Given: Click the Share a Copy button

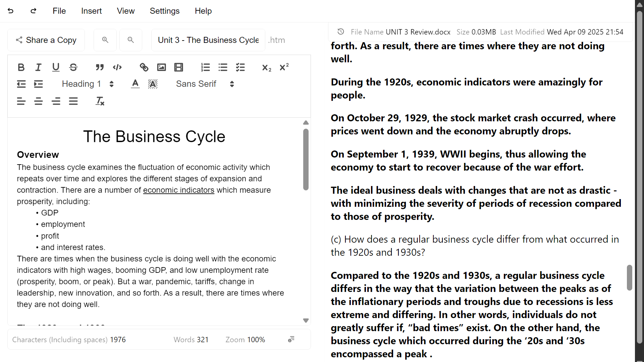Looking at the screenshot, I should pos(46,40).
